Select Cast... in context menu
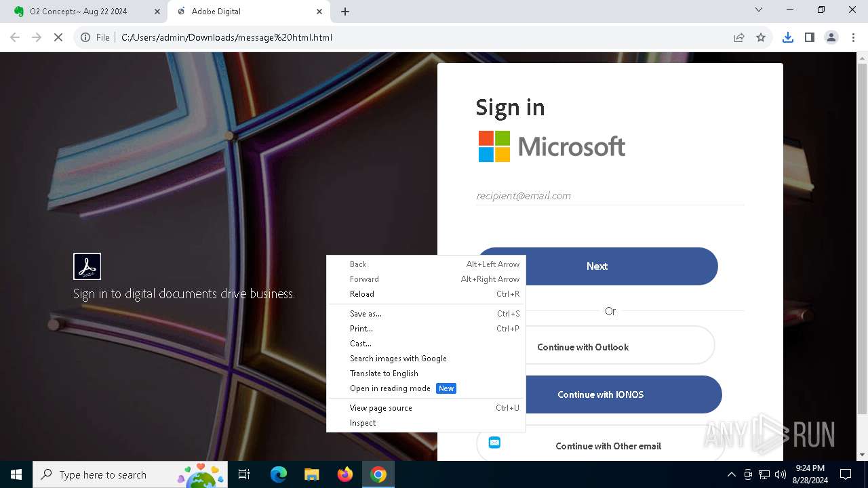The height and width of the screenshot is (488, 868). click(426, 344)
